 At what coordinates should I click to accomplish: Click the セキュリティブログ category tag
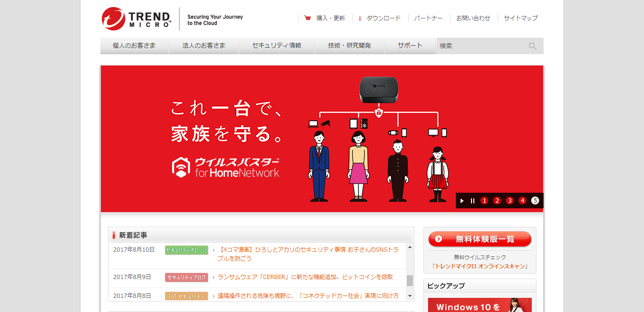[x=187, y=278]
